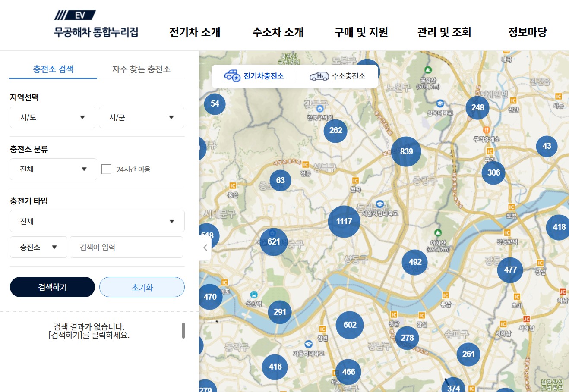The image size is (569, 392).
Task: Open the 시/도 region dropdown
Action: (52, 117)
